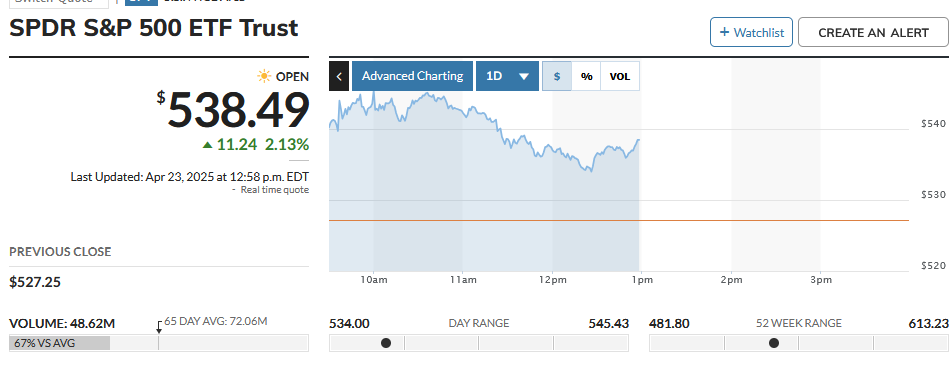Click the 1D dropdown arrow

point(524,77)
